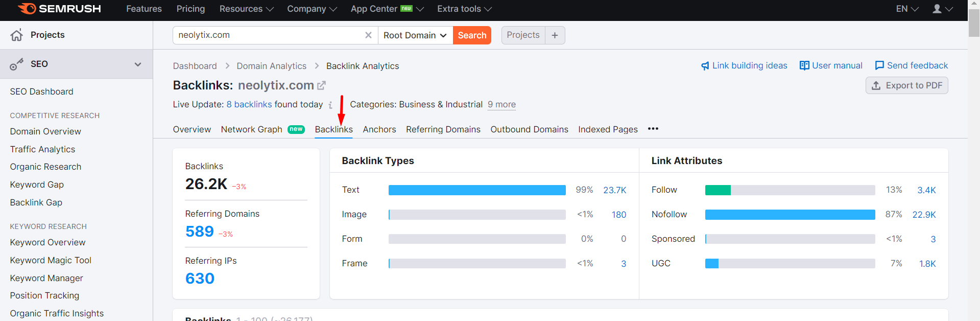The height and width of the screenshot is (321, 980).
Task: Click the Nofollow link attribute bar
Action: click(x=790, y=215)
